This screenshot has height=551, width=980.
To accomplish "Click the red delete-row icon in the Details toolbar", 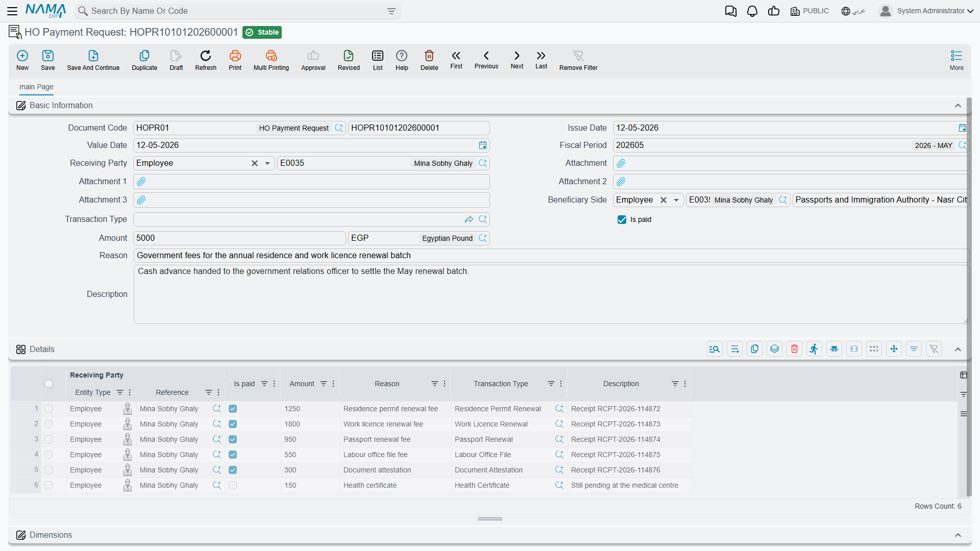I will (794, 349).
